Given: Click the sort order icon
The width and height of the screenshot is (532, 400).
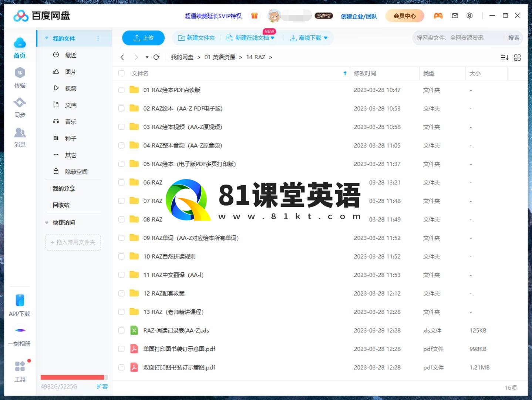Looking at the screenshot, I should [x=504, y=57].
